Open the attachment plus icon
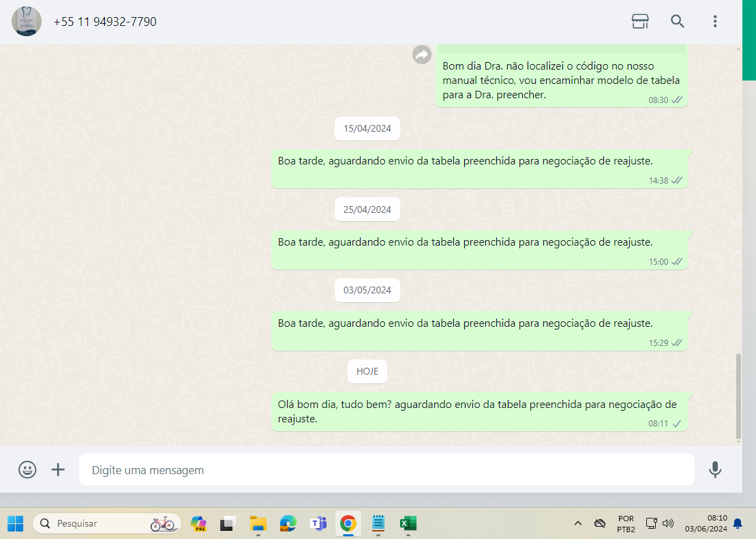 pyautogui.click(x=59, y=469)
